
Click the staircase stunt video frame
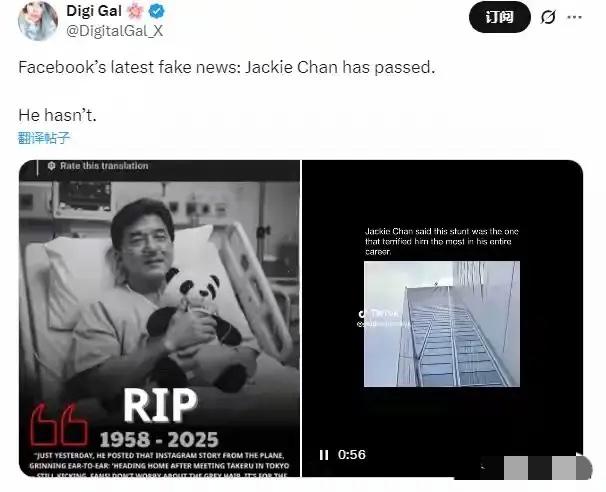pyautogui.click(x=442, y=324)
